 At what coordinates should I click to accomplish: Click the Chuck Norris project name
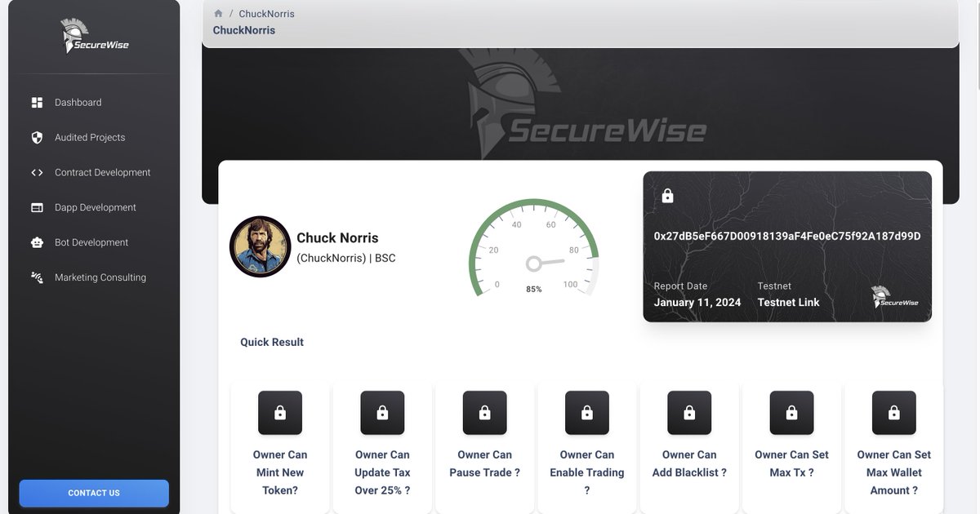click(337, 238)
